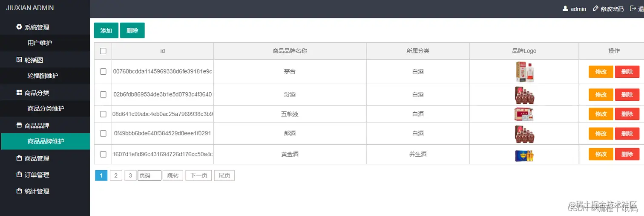Click 修改 for the 黄金酒 row
644x216 pixels.
coord(601,154)
